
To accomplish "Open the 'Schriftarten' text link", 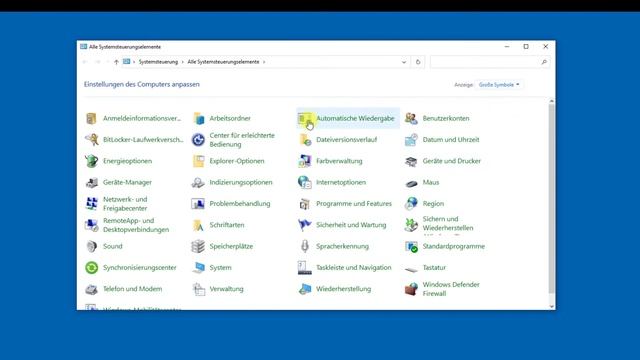I will tap(227, 225).
